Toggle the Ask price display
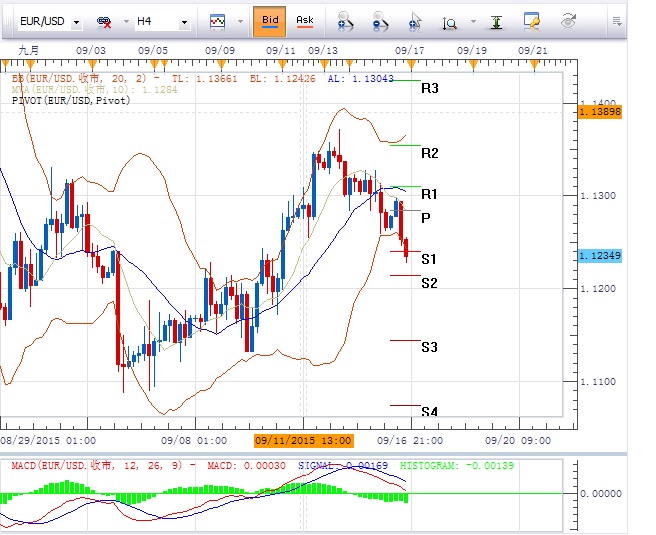This screenshot has height=535, width=656. click(305, 21)
